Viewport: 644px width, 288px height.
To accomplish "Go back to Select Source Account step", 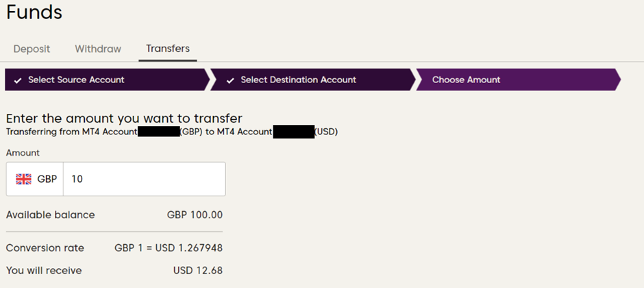I will point(76,80).
